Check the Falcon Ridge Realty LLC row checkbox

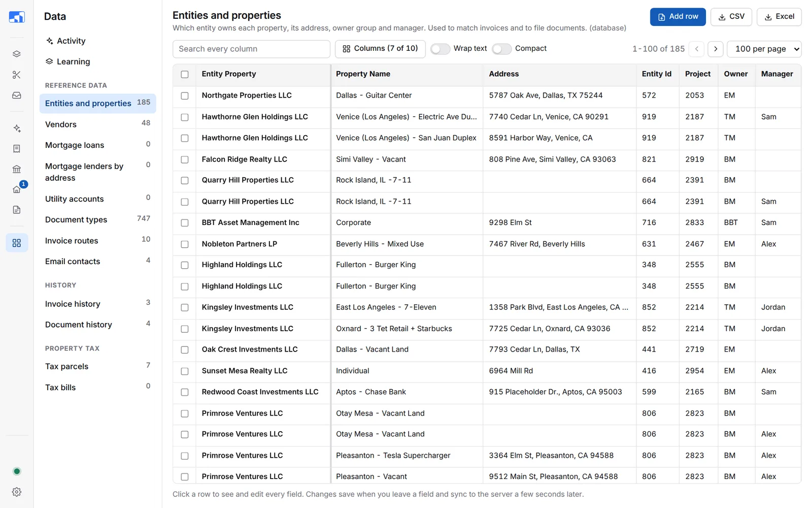(185, 160)
